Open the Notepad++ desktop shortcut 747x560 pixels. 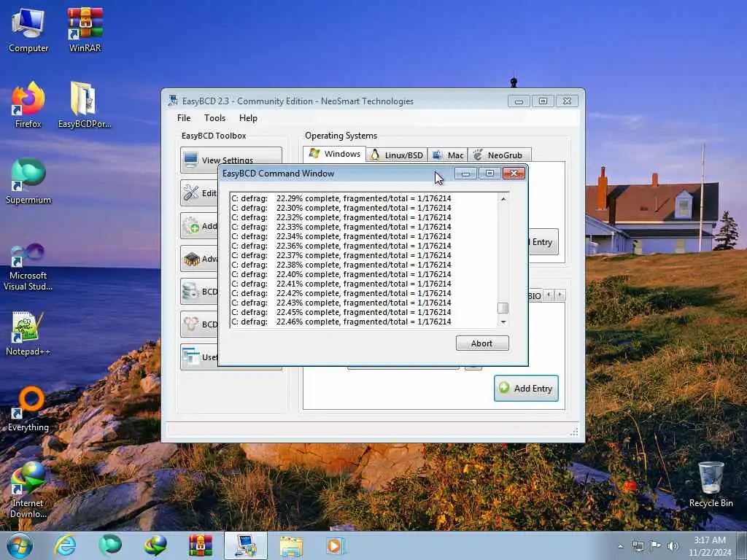pyautogui.click(x=28, y=333)
